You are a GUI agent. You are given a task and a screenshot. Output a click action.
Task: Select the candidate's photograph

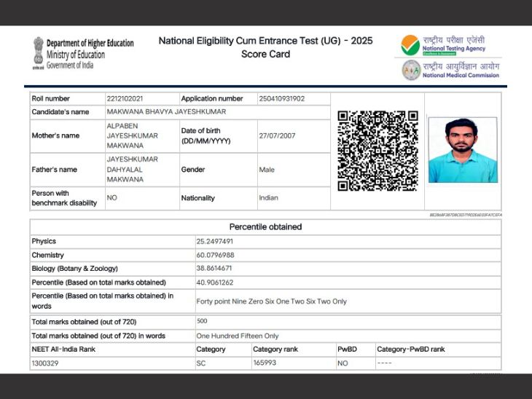[462, 150]
